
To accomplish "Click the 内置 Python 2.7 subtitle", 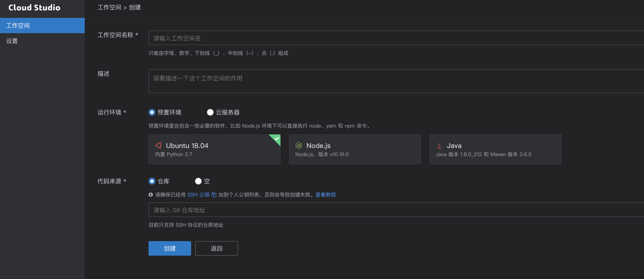I will (x=174, y=154).
